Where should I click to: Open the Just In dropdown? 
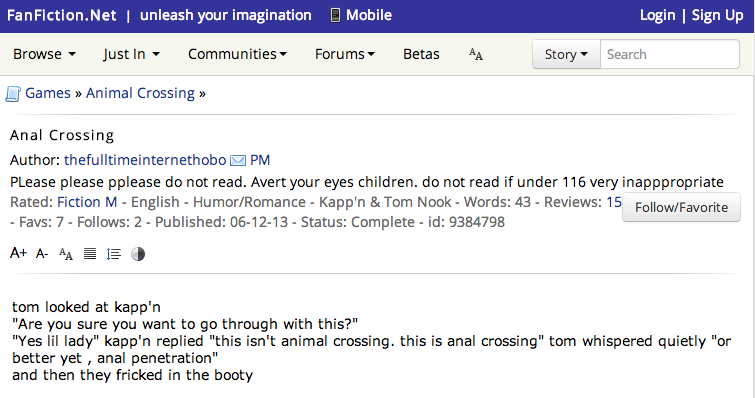(x=131, y=54)
